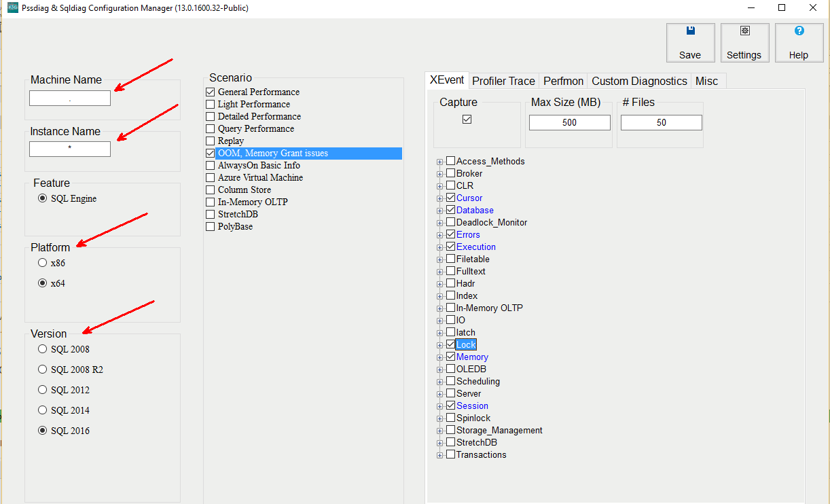Select the x64 platform radio button
The width and height of the screenshot is (830, 504).
tap(43, 283)
